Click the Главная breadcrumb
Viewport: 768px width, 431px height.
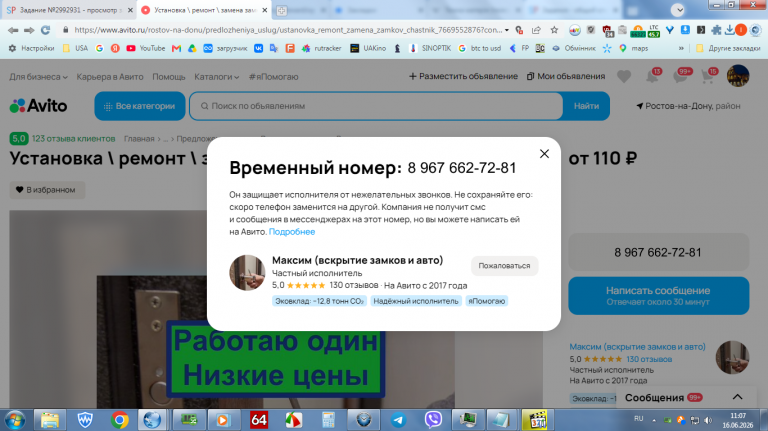[139, 139]
